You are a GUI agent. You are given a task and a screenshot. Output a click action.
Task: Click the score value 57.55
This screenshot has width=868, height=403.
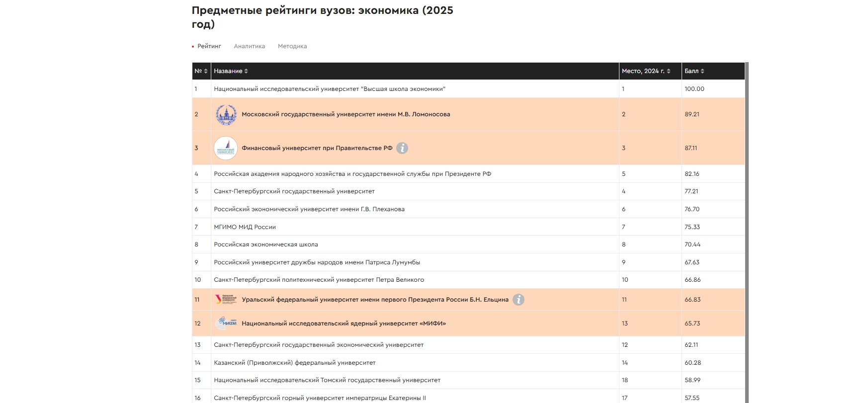point(692,398)
